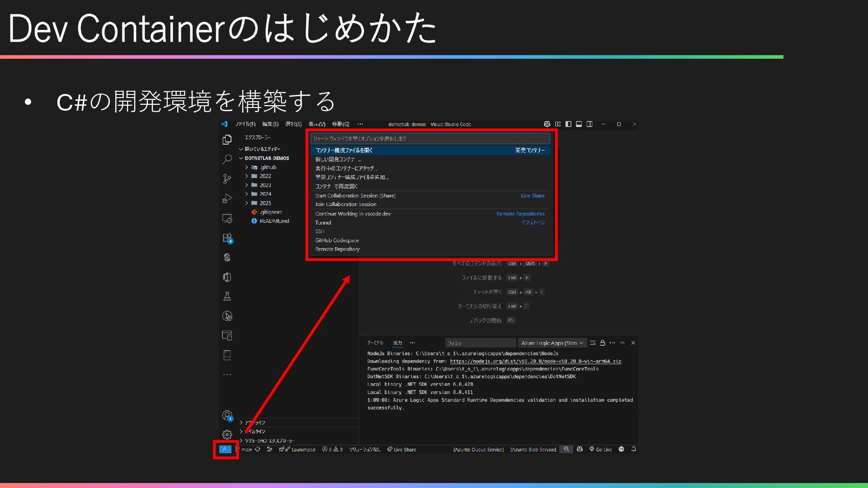
Task: Select the attach to running container option
Action: pos(430,168)
